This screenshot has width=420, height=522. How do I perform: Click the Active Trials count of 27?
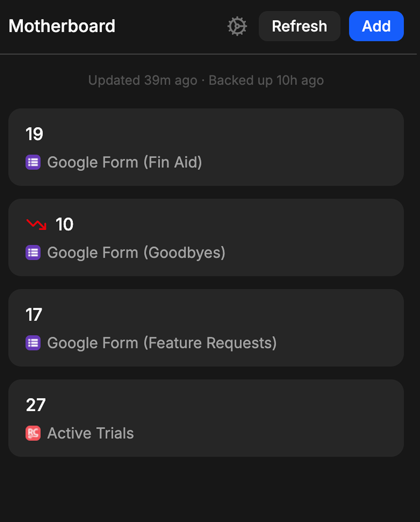tap(36, 405)
